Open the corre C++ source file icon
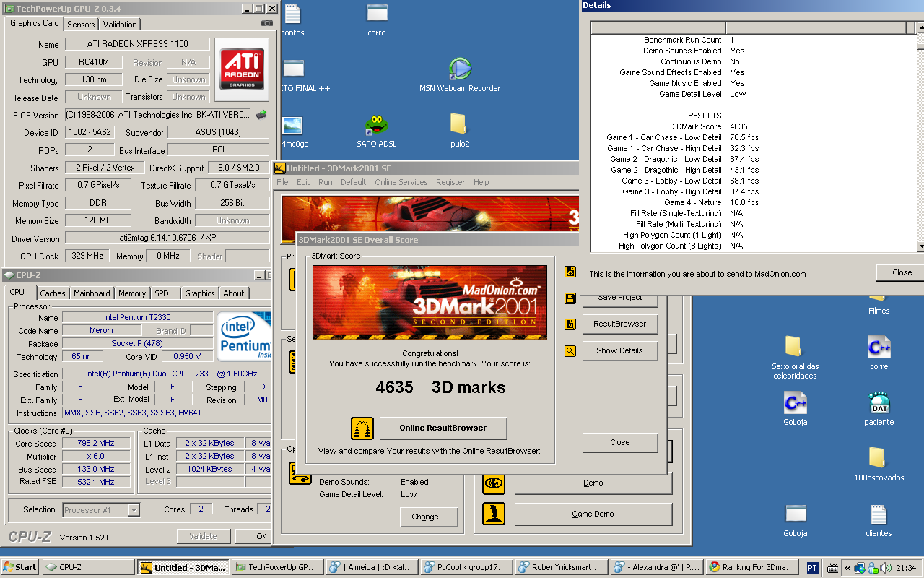 [879, 353]
